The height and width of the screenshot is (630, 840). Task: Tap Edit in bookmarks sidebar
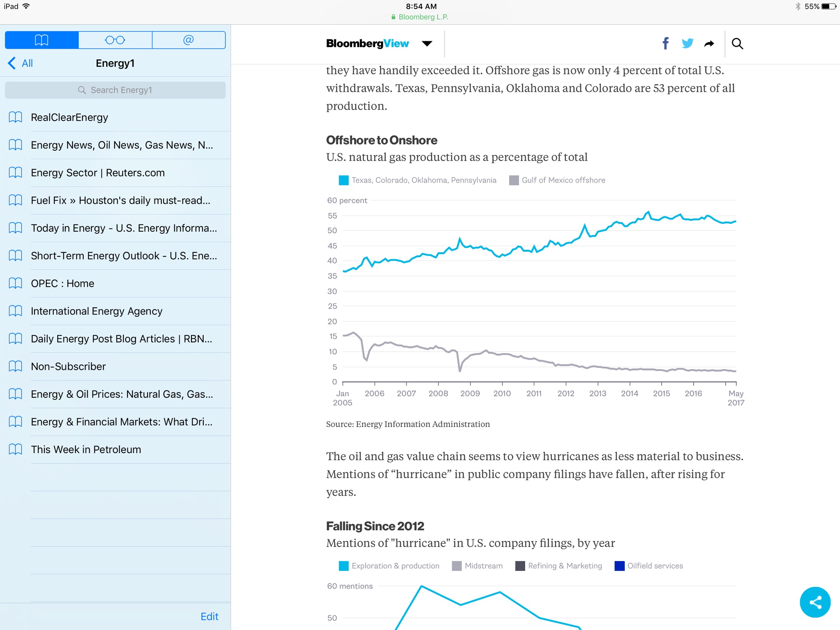pos(209,616)
